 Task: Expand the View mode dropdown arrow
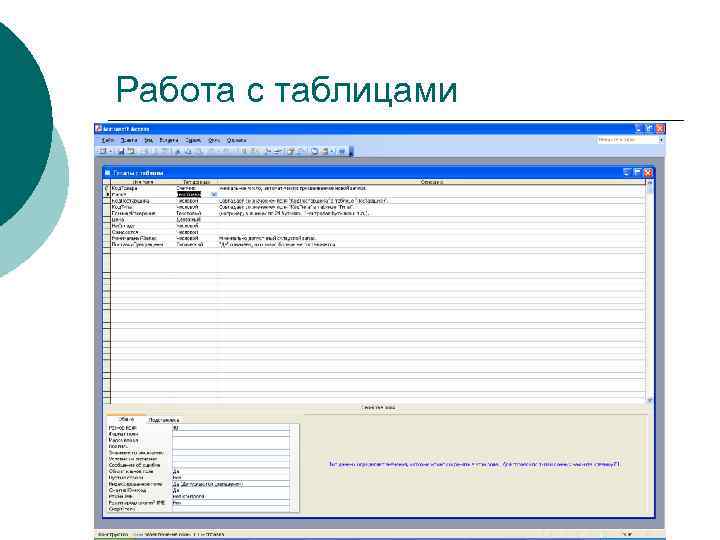pos(110,151)
